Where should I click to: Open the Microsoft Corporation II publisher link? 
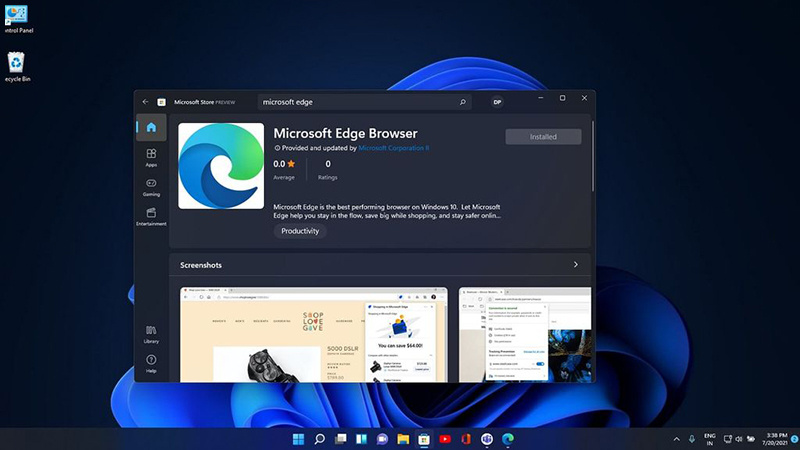click(394, 148)
